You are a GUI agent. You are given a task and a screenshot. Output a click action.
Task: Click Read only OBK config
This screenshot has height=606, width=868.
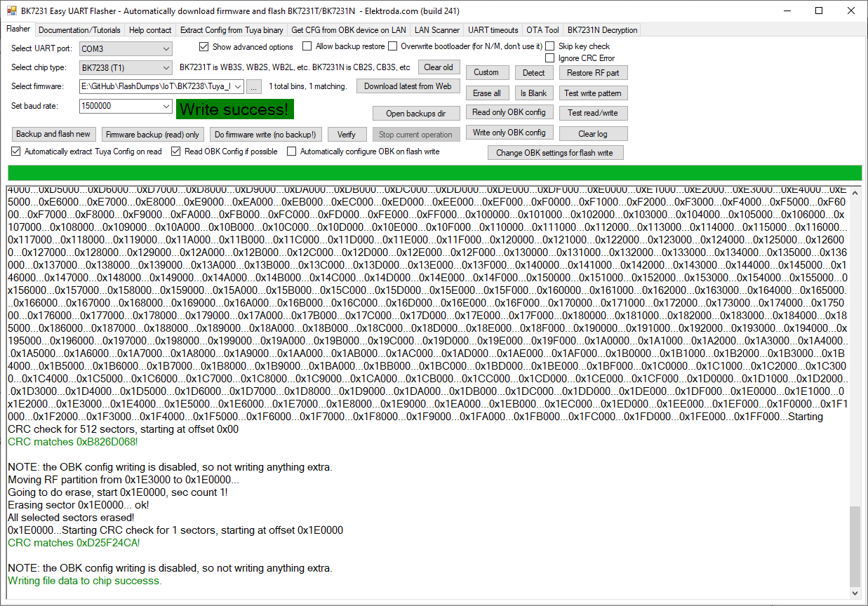pos(509,112)
